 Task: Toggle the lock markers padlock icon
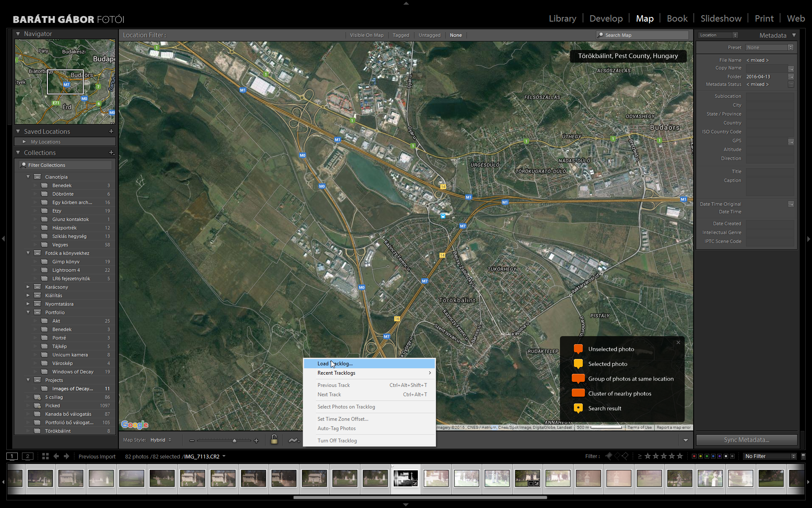tap(274, 439)
